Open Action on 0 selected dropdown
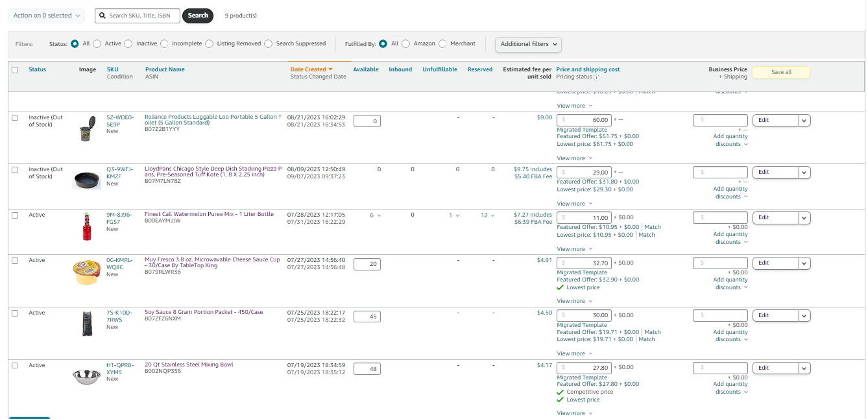 pyautogui.click(x=46, y=15)
